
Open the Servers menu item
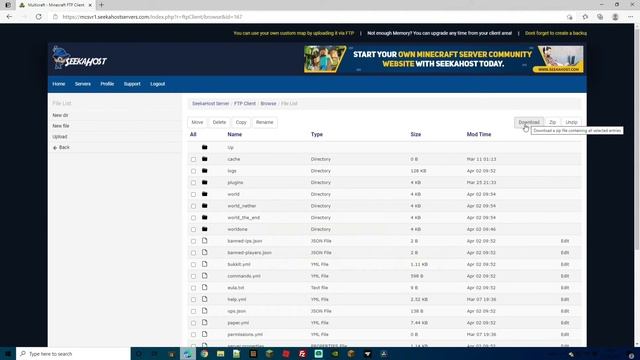(x=83, y=84)
